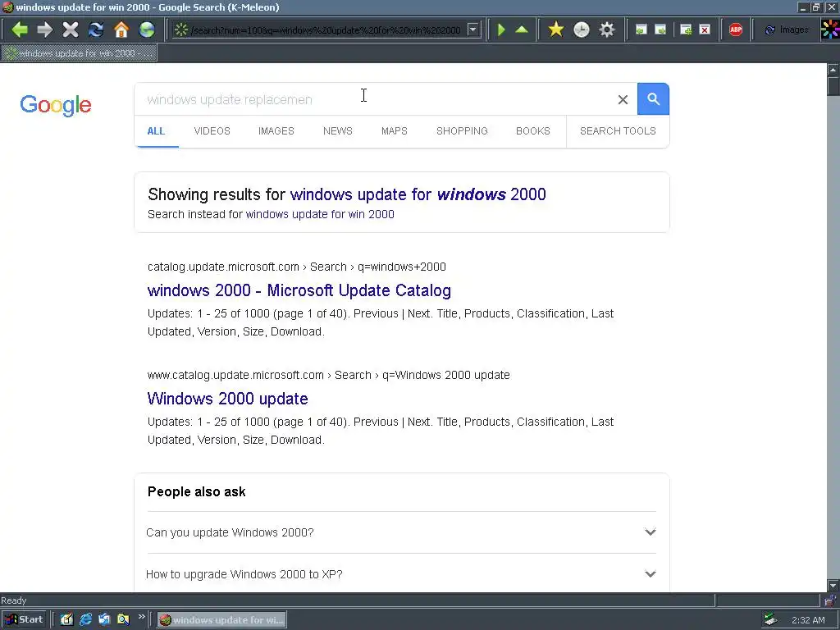This screenshot has width=840, height=630.
Task: Click the Adblock Plus ABP icon
Action: [x=736, y=30]
